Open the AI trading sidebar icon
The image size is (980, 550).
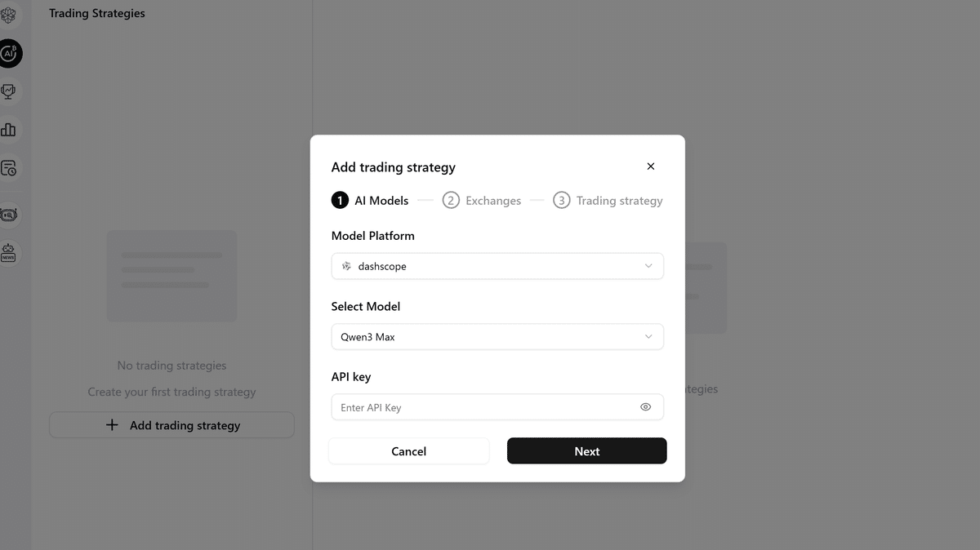pyautogui.click(x=9, y=54)
